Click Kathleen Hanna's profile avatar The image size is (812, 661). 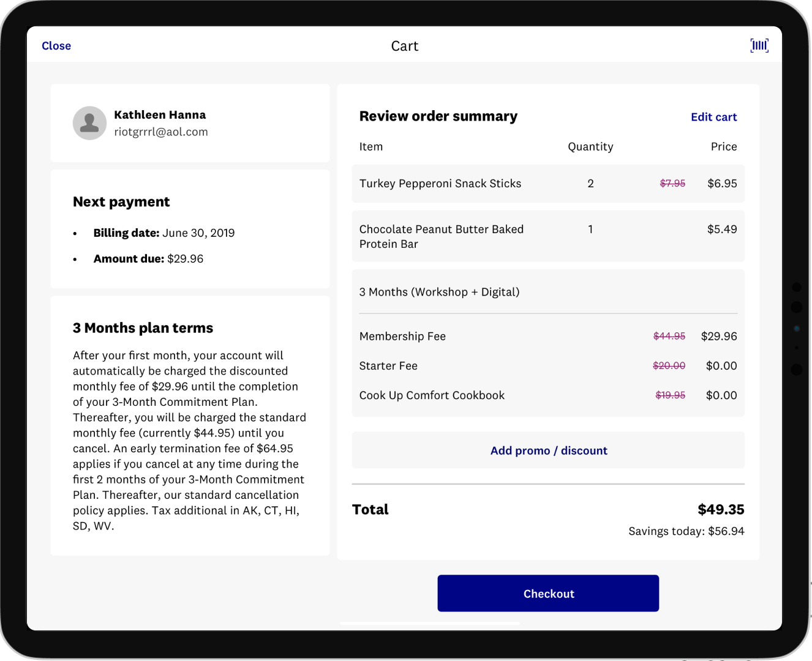click(x=89, y=123)
